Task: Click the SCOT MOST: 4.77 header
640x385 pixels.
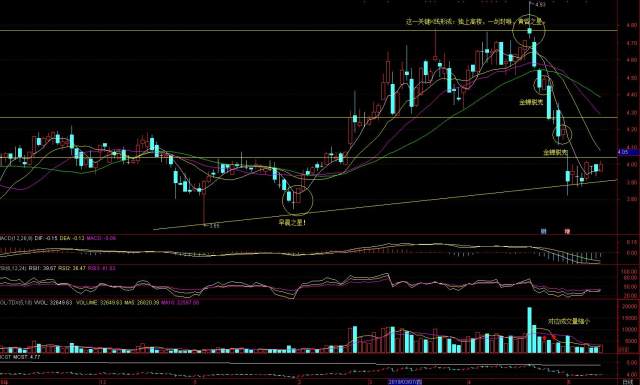Action: (x=20, y=357)
